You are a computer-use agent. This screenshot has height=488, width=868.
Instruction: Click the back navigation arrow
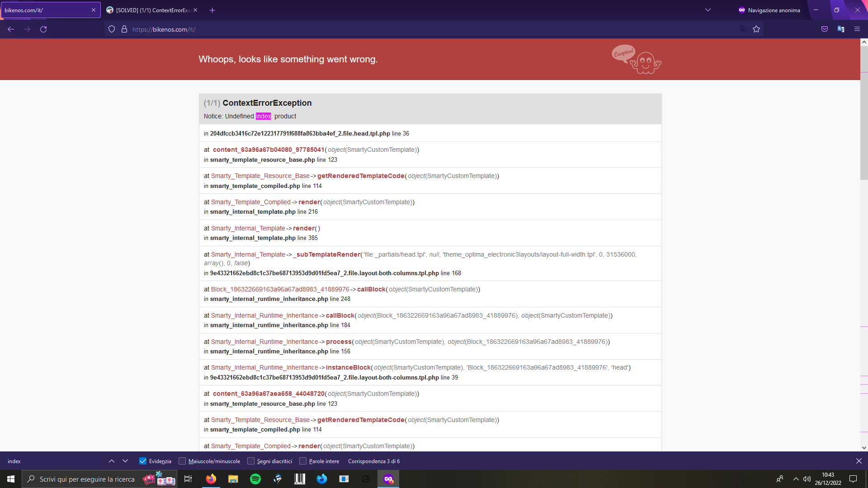pos(11,29)
